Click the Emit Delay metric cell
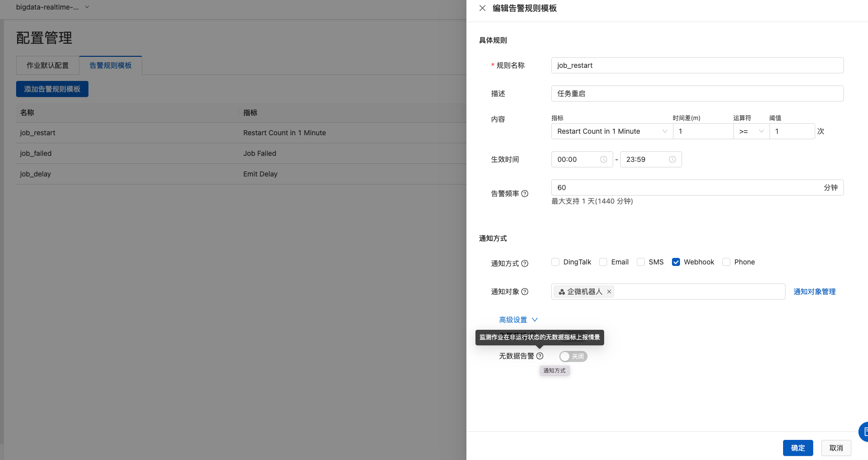Image resolution: width=868 pixels, height=460 pixels. click(x=260, y=174)
